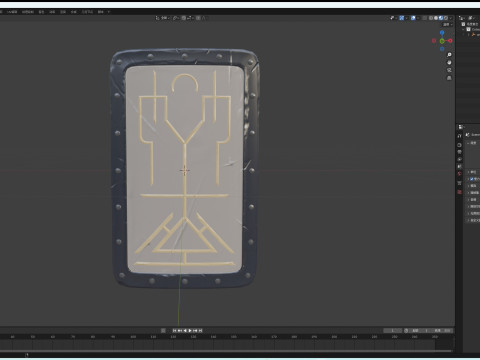Viewport: 480px width, 360px height.
Task: Open viewport shading options dropdown
Action: (x=450, y=18)
